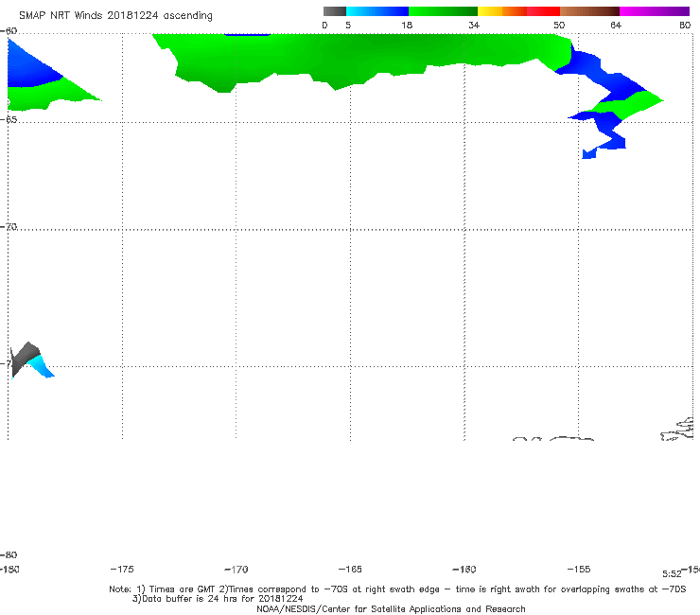Click the color bar label '18'
The height and width of the screenshot is (615, 700).
407,25
